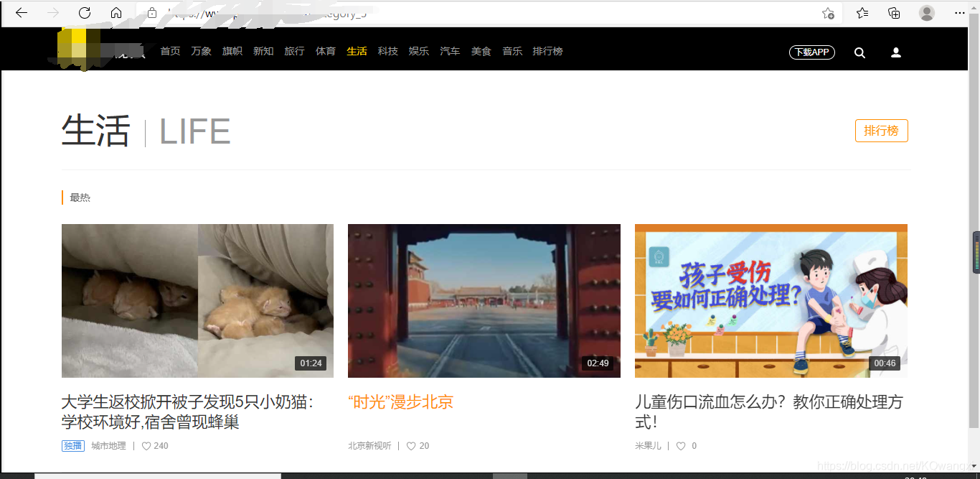Open the Favorites list icon
This screenshot has height=479, width=980.
point(862,13)
